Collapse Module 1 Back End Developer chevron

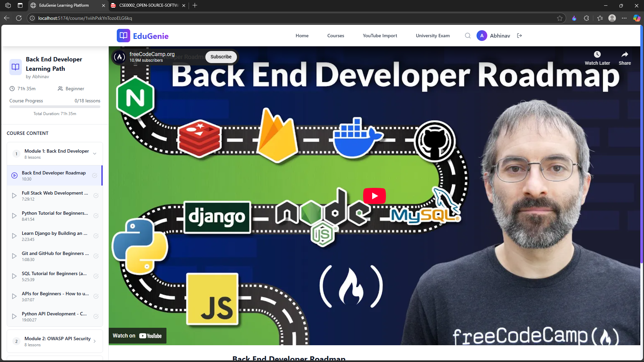tap(95, 154)
